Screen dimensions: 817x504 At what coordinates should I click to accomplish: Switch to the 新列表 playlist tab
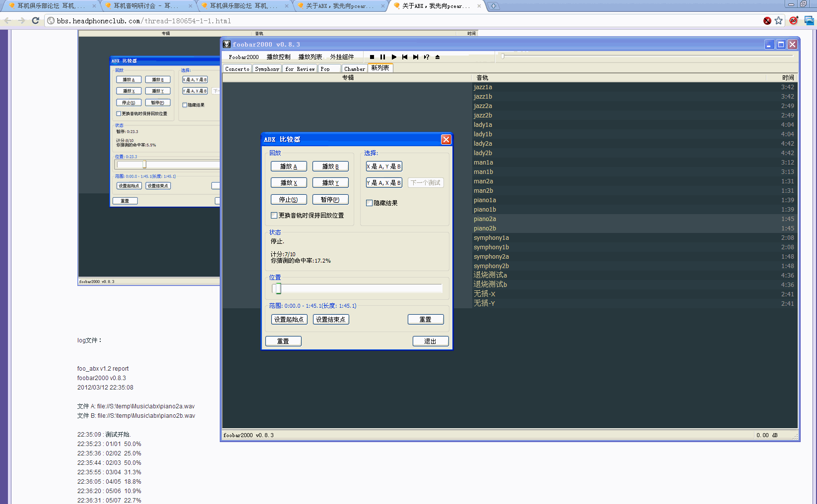coord(380,68)
